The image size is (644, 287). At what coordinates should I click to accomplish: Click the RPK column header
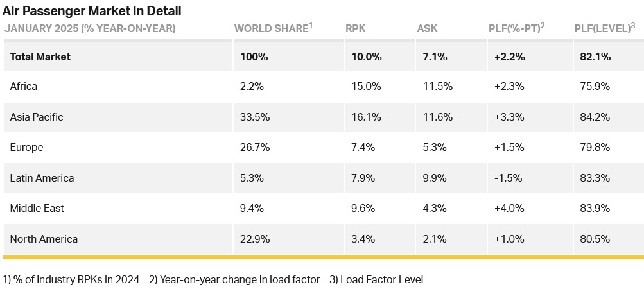click(x=355, y=28)
